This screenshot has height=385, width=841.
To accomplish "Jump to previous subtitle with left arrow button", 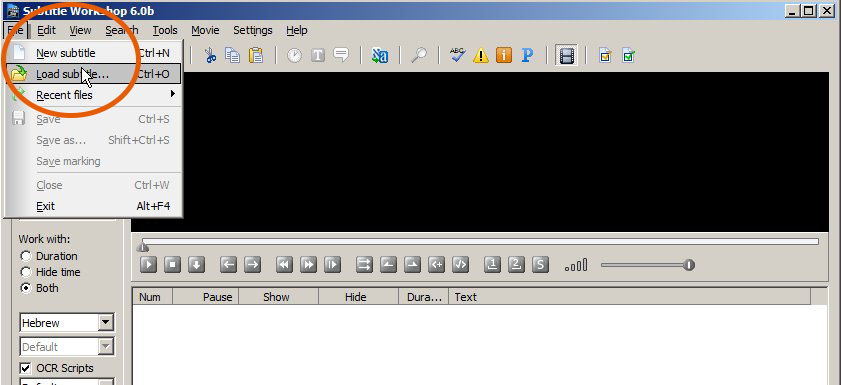I will click(228, 264).
